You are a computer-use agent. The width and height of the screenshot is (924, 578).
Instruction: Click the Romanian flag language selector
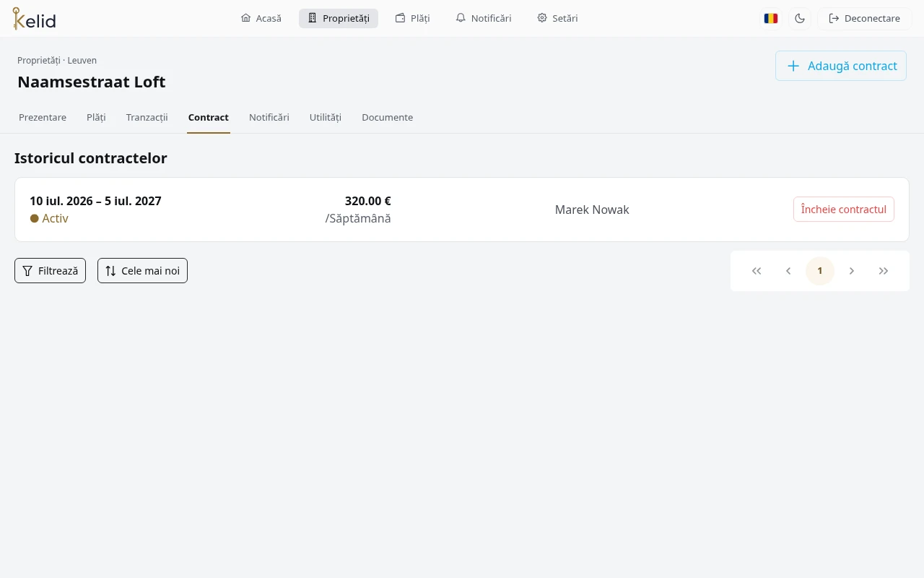click(x=771, y=18)
